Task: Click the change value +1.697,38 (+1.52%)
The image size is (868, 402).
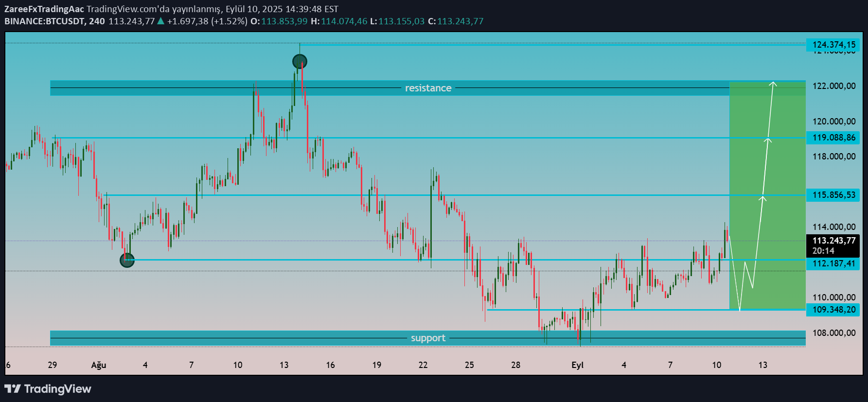Action: click(x=207, y=21)
